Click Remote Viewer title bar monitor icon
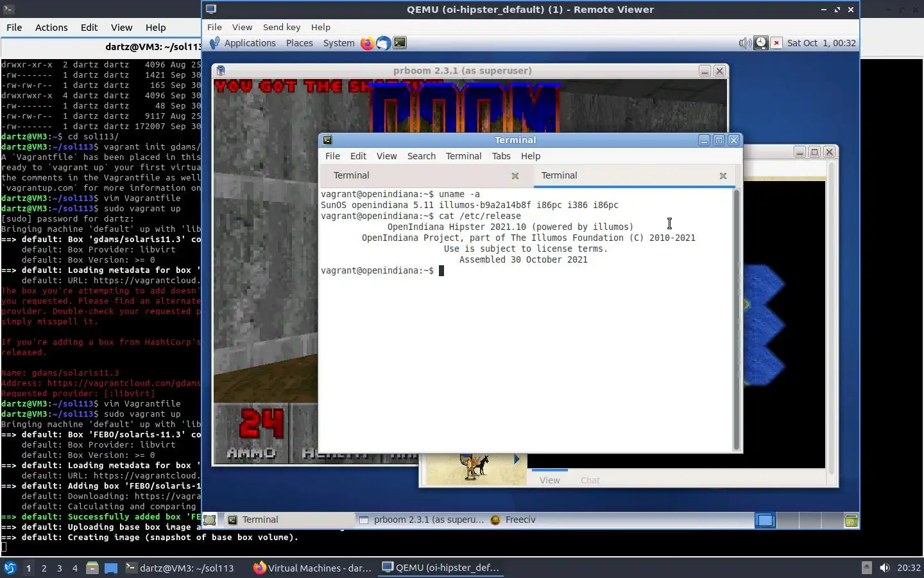Viewport: 924px width, 578px height. tap(211, 9)
